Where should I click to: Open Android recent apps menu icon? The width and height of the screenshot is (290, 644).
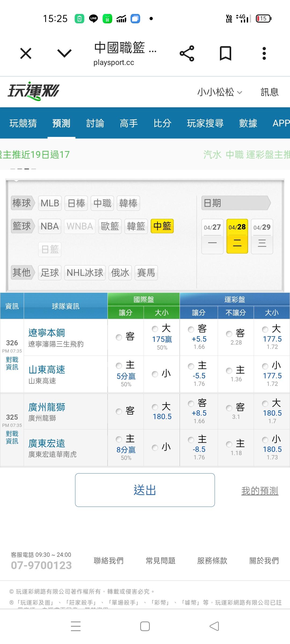tap(76, 626)
